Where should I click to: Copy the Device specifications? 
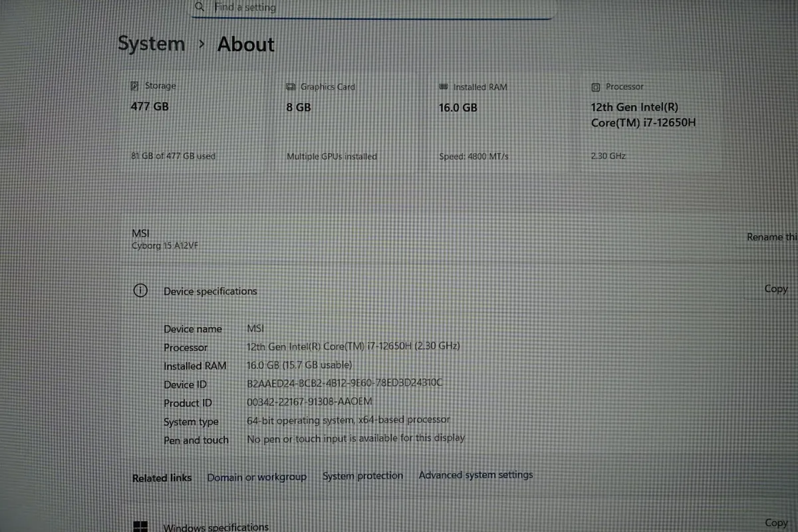point(775,289)
